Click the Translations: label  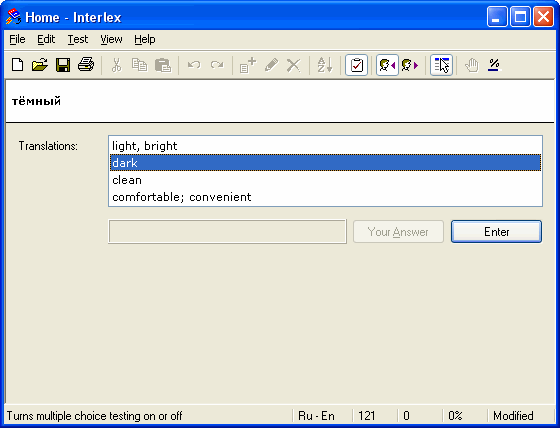48,146
